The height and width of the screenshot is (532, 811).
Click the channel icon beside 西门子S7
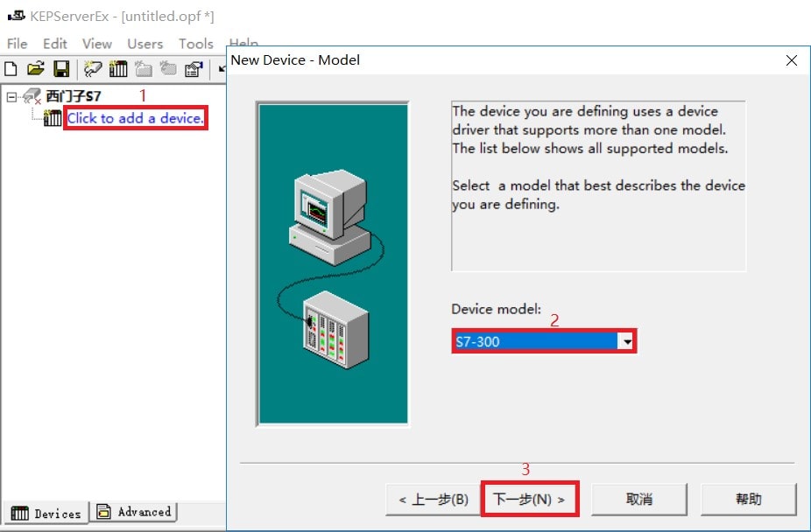point(32,96)
